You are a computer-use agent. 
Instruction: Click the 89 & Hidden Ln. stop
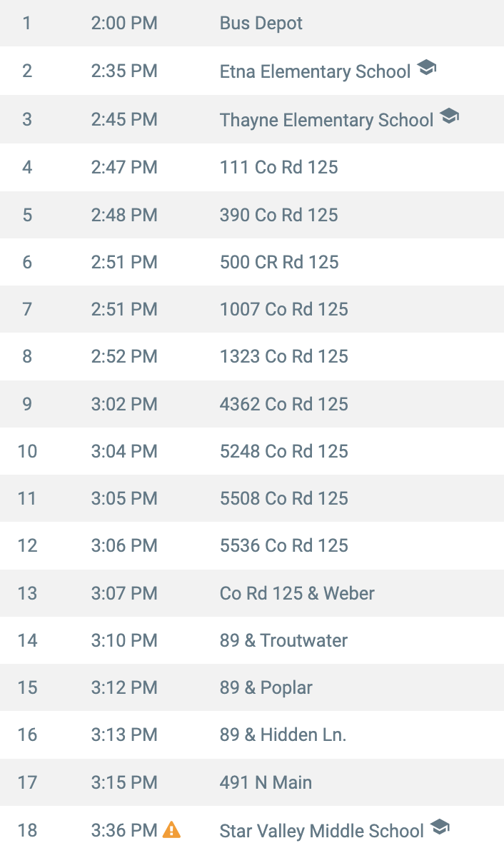click(x=283, y=735)
